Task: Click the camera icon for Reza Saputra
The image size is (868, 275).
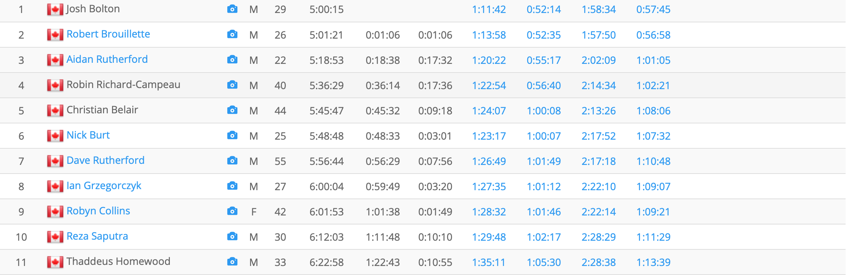Action: 232,236
